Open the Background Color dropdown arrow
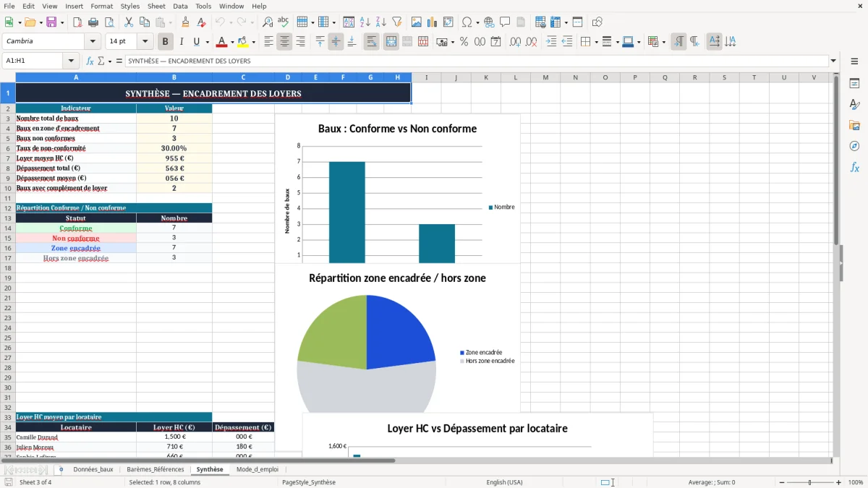The height and width of the screenshot is (488, 868). (x=253, y=42)
